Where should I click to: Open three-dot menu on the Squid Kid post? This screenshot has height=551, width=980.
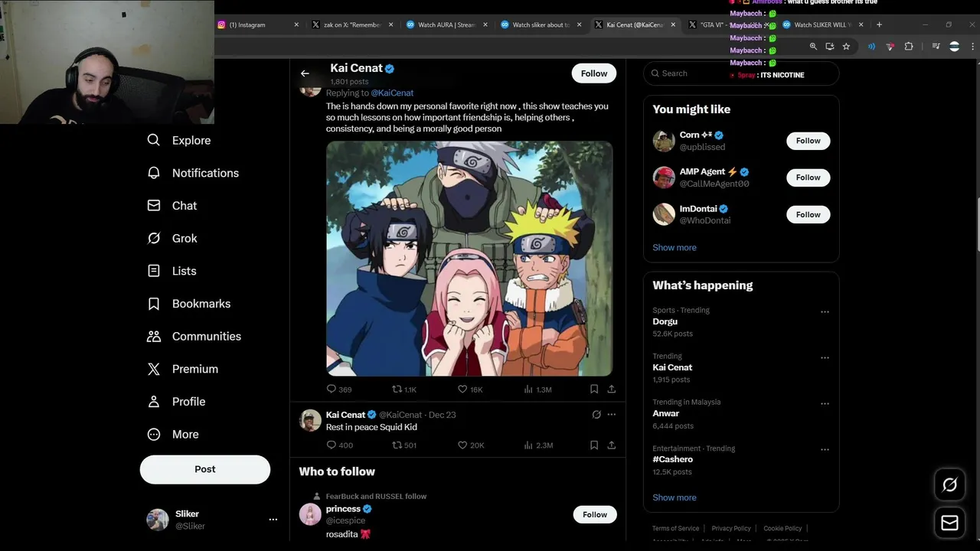pyautogui.click(x=611, y=415)
